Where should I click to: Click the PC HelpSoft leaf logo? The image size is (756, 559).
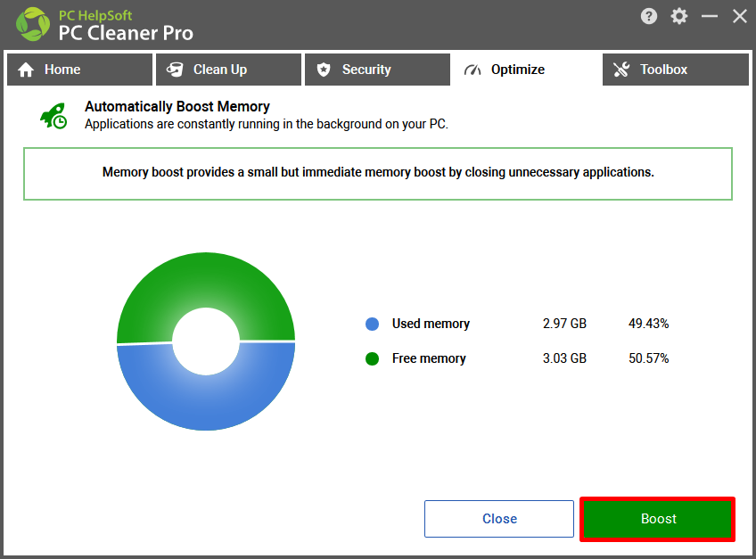(33, 24)
